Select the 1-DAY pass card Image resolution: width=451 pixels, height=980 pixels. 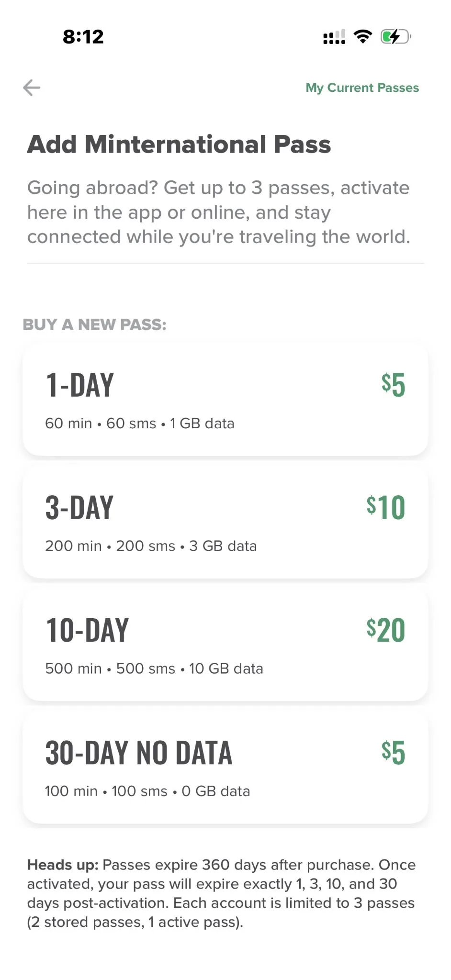tap(225, 400)
